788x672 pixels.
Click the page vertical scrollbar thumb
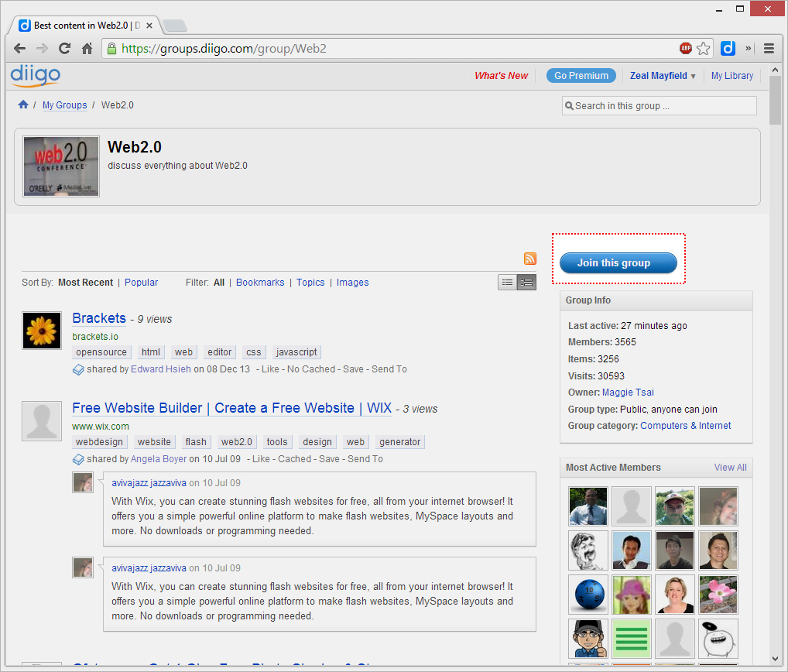775,100
